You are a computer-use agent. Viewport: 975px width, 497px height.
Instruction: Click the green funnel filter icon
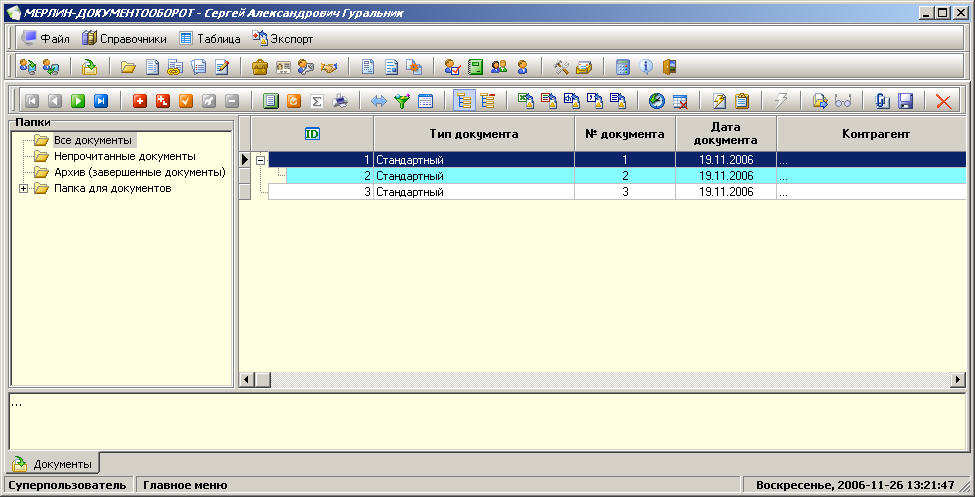[x=402, y=101]
